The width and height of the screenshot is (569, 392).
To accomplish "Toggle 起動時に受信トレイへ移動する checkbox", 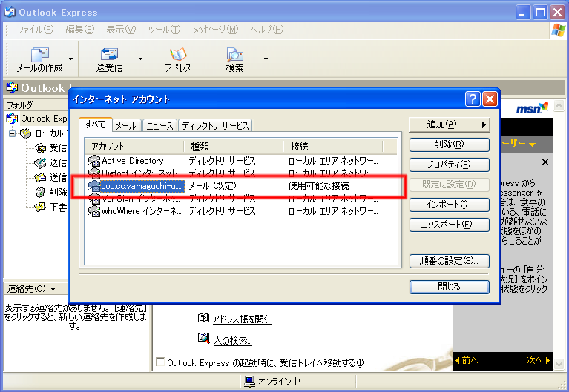I will point(159,362).
